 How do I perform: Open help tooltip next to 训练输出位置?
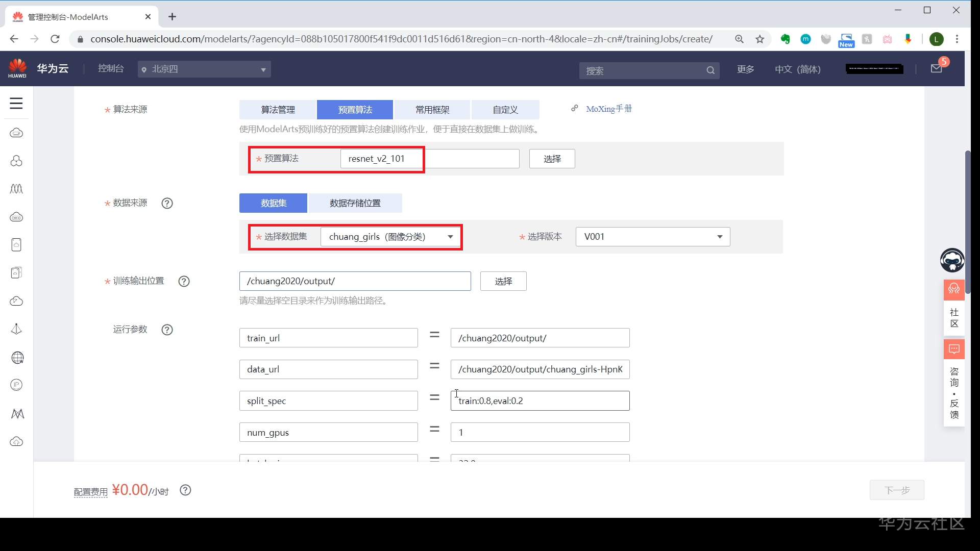click(184, 282)
